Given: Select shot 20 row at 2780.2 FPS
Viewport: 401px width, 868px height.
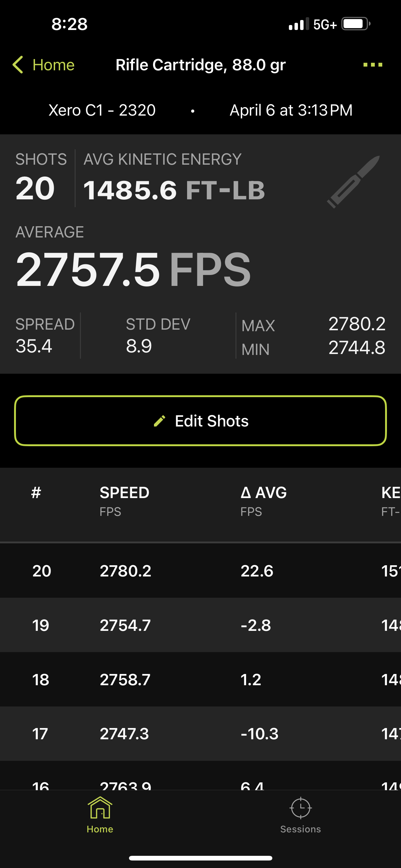Looking at the screenshot, I should (x=200, y=571).
